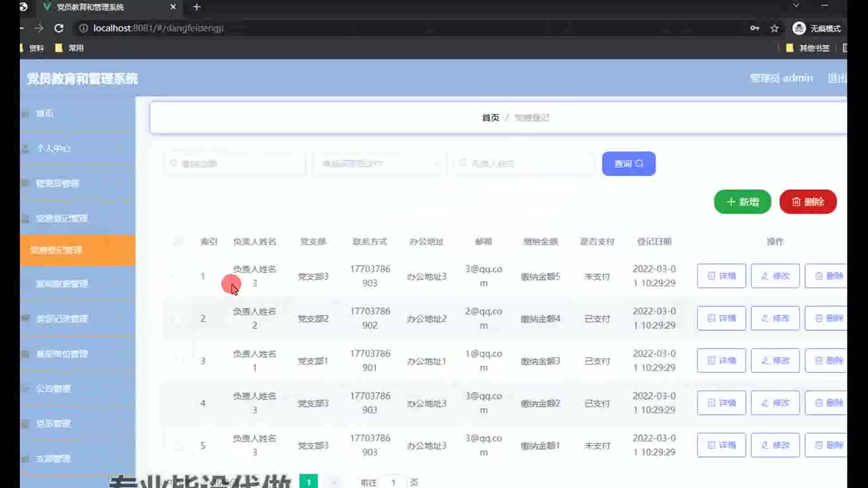Viewport: 868px width, 488px height.
Task: Open the 公告管理 sidebar menu item
Action: pyautogui.click(x=53, y=389)
